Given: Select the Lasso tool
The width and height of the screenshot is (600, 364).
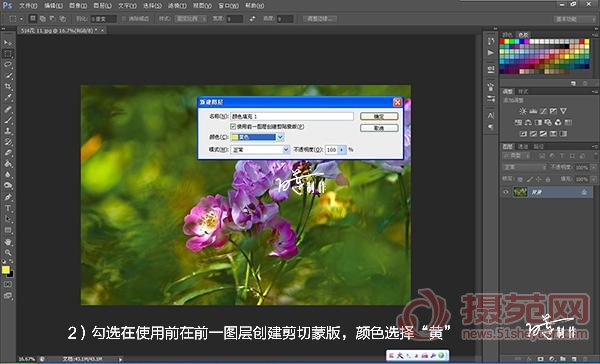Looking at the screenshot, I should click(8, 65).
